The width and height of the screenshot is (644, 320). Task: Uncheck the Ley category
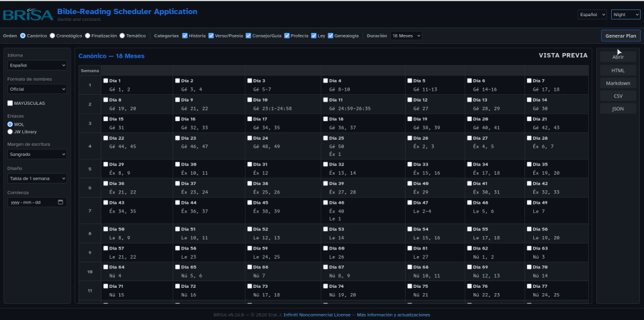(x=314, y=36)
